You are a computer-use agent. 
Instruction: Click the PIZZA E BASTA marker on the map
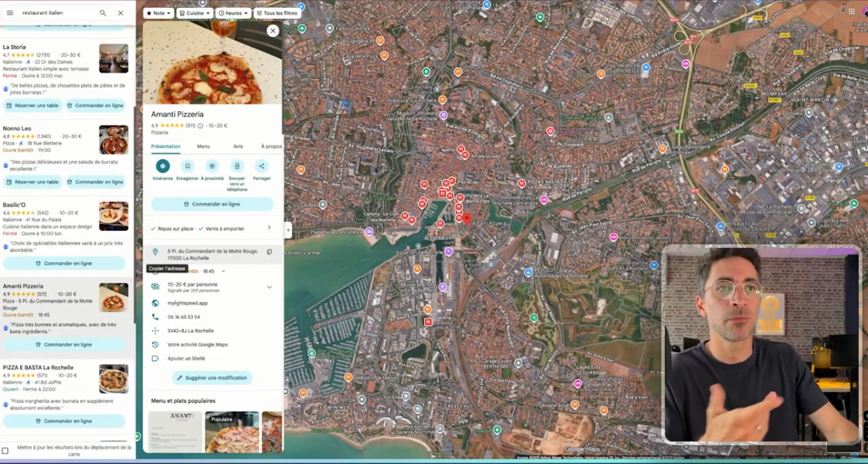tap(522, 183)
